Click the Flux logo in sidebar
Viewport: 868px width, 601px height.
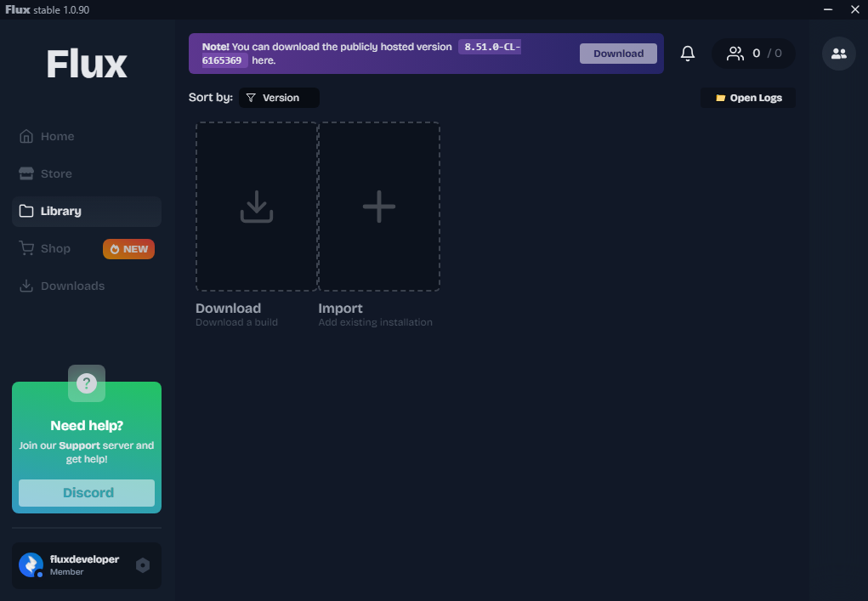[87, 64]
